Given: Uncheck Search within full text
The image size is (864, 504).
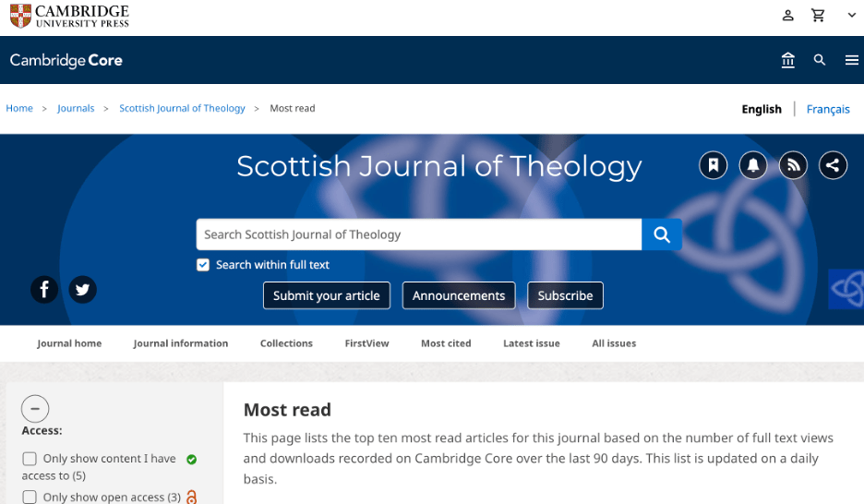Looking at the screenshot, I should (x=203, y=265).
